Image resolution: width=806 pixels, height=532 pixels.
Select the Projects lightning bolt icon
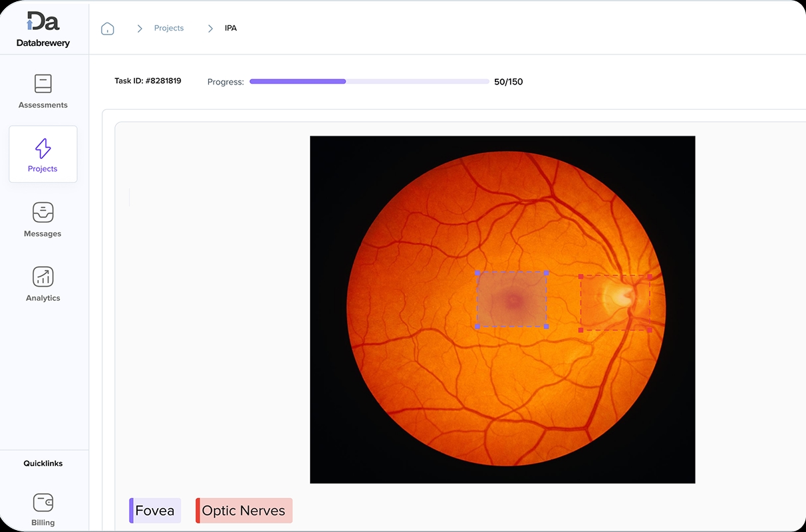(x=43, y=148)
